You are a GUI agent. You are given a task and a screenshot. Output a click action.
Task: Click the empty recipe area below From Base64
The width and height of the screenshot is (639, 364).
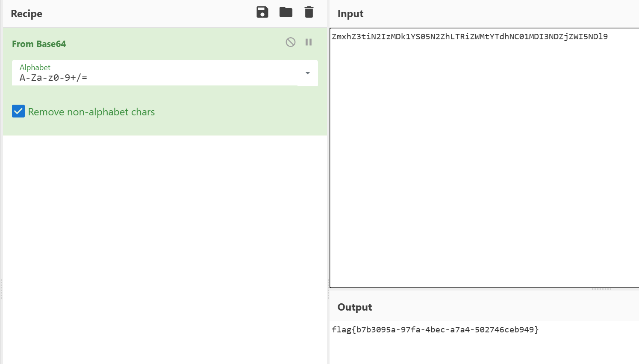pos(165,248)
